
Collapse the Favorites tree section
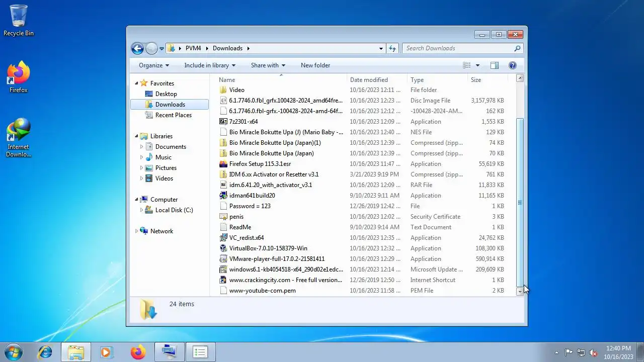[136, 83]
